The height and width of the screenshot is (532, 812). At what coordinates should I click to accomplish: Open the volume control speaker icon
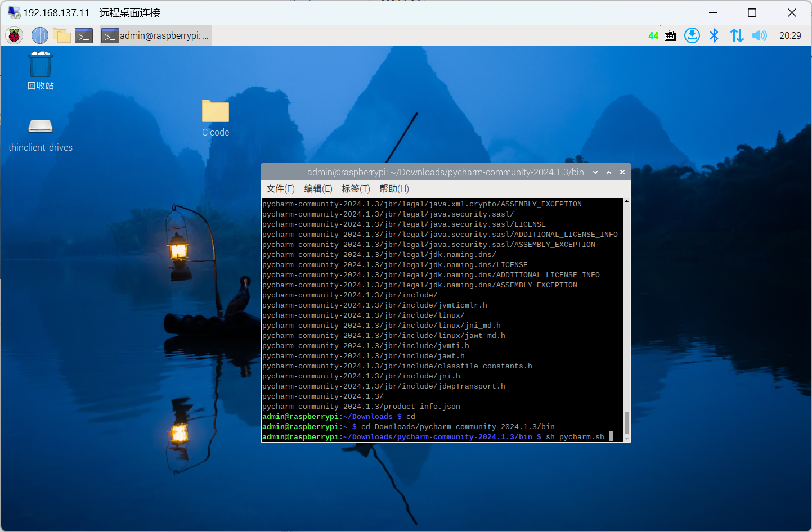[x=759, y=35]
